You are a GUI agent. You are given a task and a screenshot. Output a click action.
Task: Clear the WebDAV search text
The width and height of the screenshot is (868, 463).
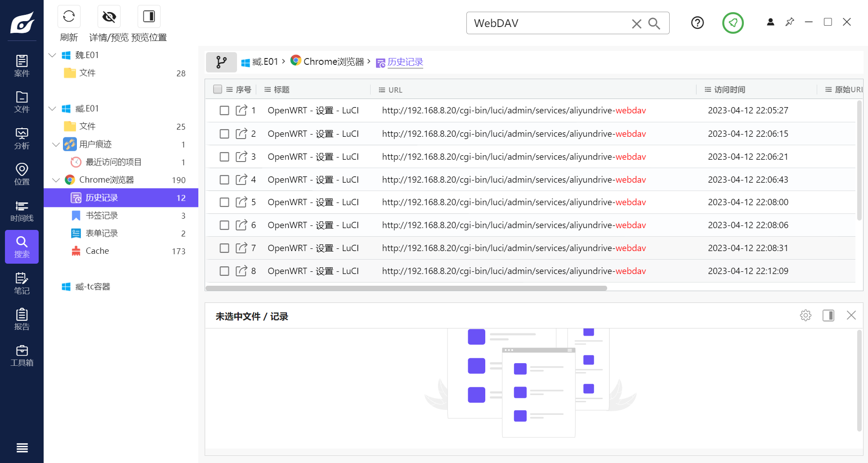click(636, 23)
